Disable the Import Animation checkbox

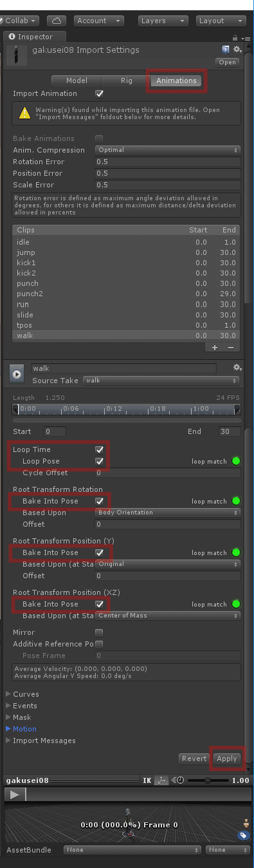99,94
